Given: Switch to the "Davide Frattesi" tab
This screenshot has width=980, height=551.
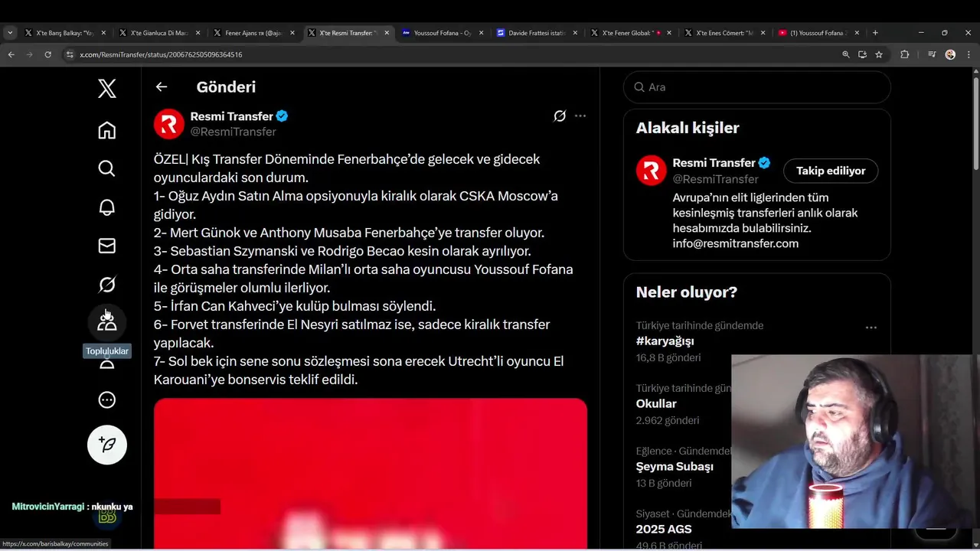Looking at the screenshot, I should (x=536, y=33).
